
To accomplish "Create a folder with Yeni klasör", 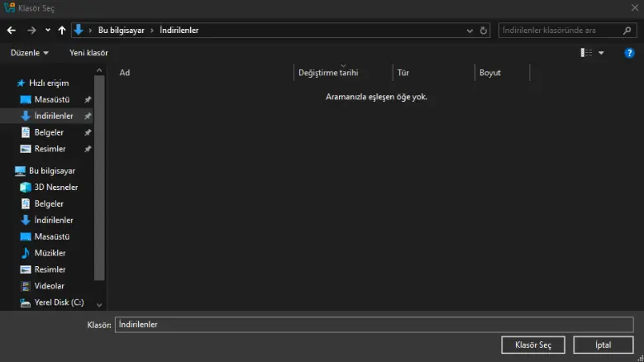I will (x=88, y=53).
